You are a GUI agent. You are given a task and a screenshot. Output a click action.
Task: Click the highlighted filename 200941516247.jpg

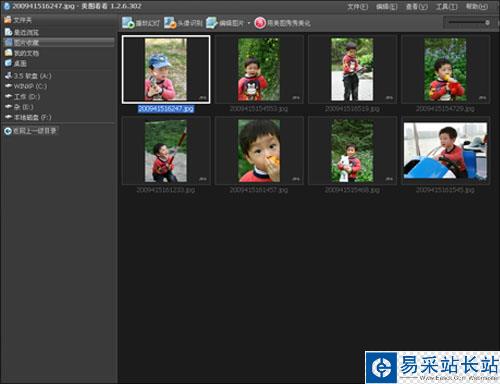[x=166, y=109]
